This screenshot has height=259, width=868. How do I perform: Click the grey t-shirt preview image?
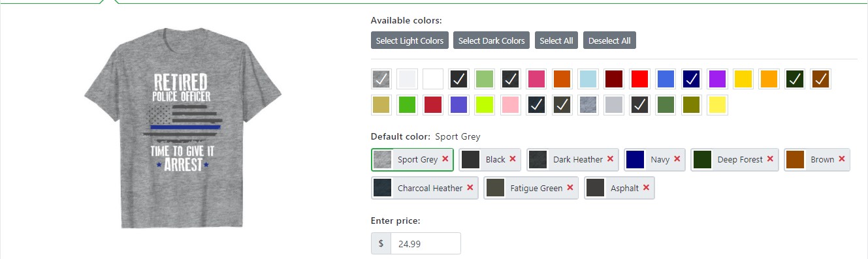click(x=183, y=128)
